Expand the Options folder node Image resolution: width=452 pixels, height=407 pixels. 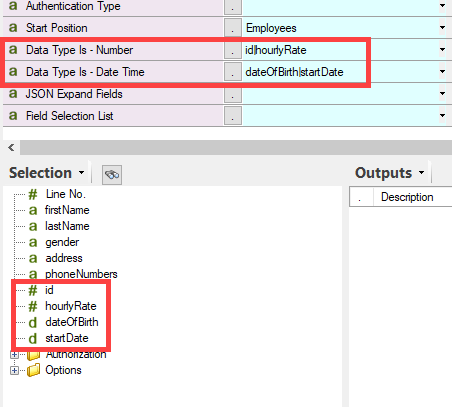[14, 370]
